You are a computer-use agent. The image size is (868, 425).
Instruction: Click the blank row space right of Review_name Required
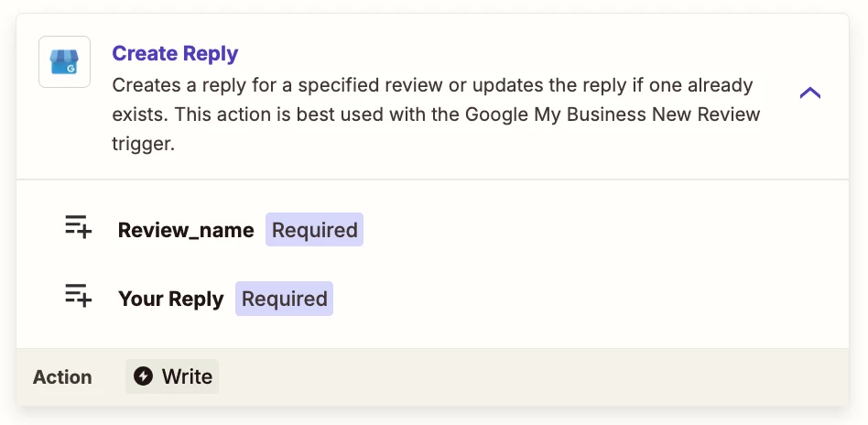click(x=603, y=229)
